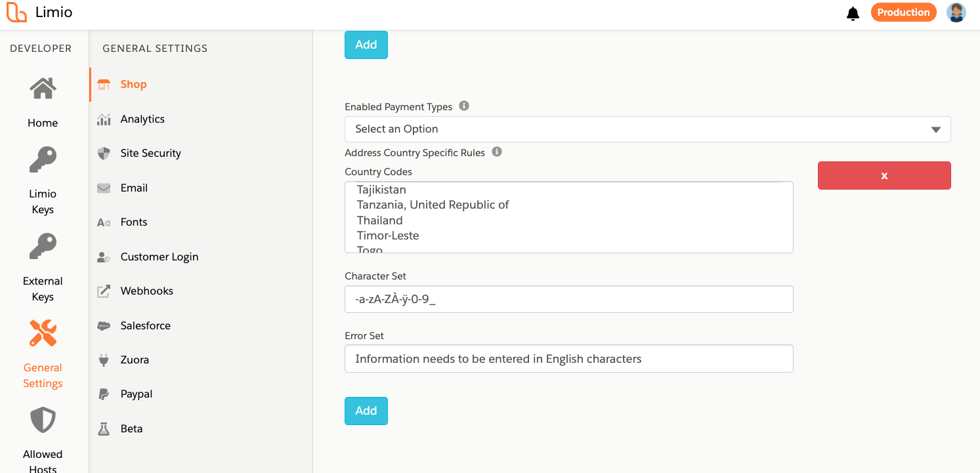Viewport: 980px width, 473px height.
Task: Open the user profile avatar
Action: (x=956, y=12)
